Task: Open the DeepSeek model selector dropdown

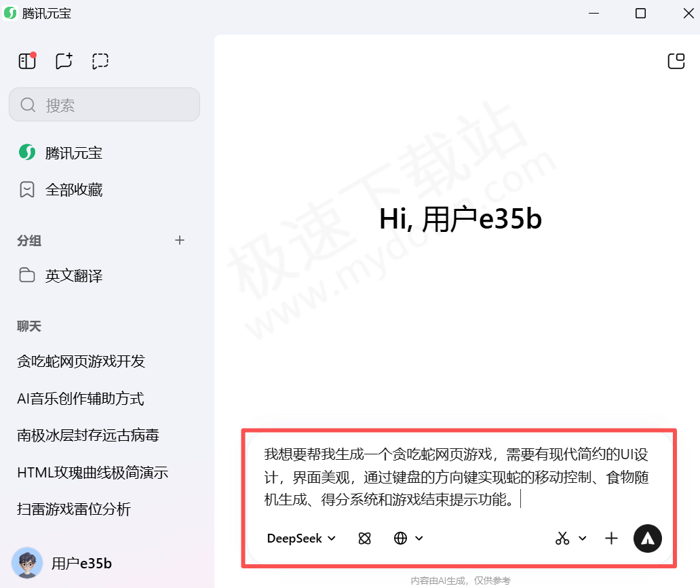Action: click(300, 538)
